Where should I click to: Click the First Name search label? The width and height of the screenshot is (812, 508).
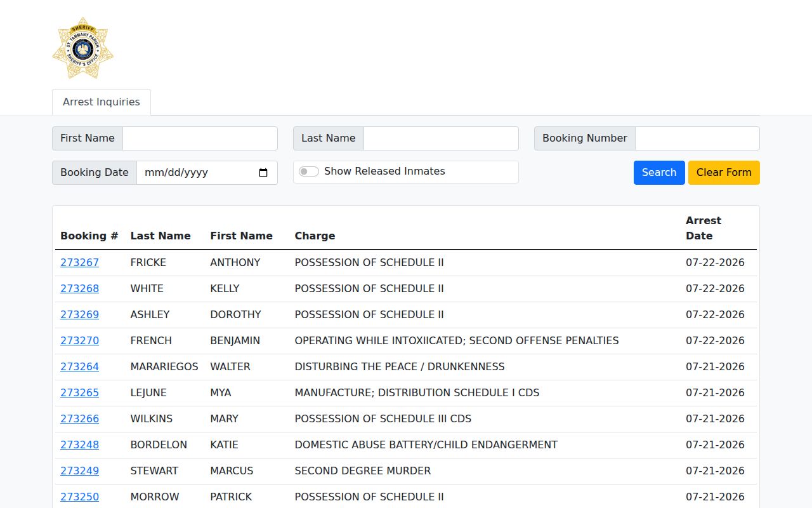88,138
